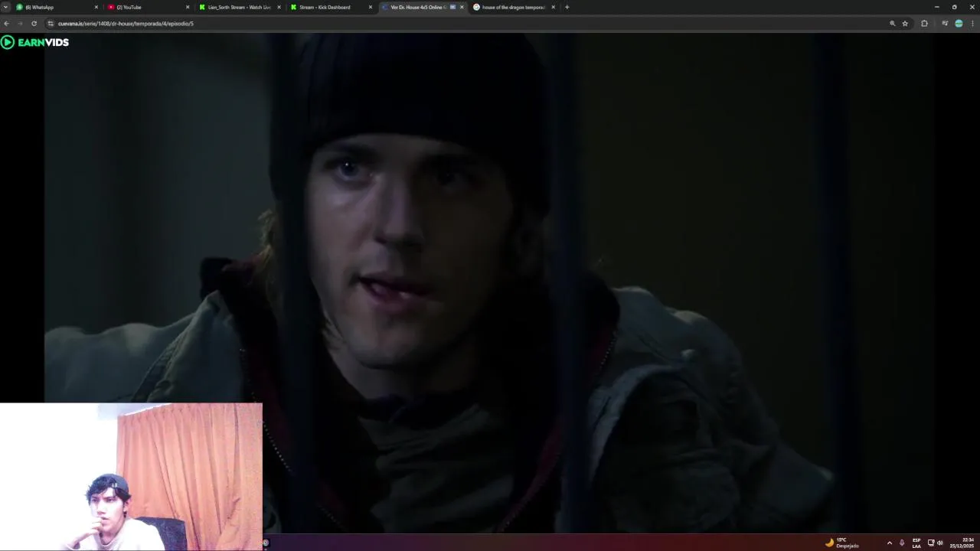Open a new browser tab
This screenshot has height=551, width=980.
(x=567, y=7)
